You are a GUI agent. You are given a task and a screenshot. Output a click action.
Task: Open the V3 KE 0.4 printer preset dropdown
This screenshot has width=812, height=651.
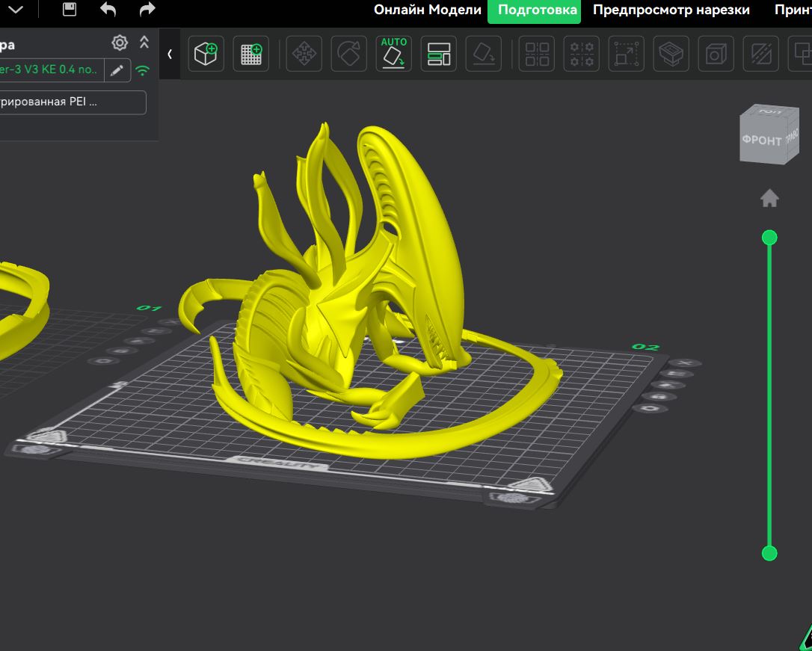tap(52, 70)
